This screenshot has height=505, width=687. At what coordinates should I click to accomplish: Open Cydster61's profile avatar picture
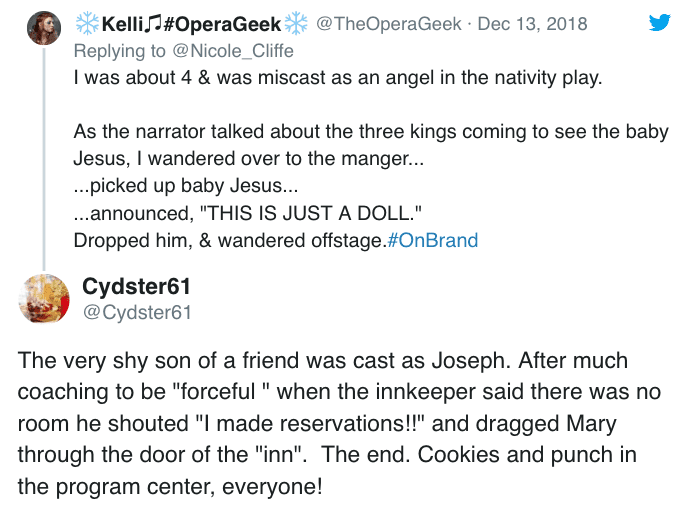[42, 297]
